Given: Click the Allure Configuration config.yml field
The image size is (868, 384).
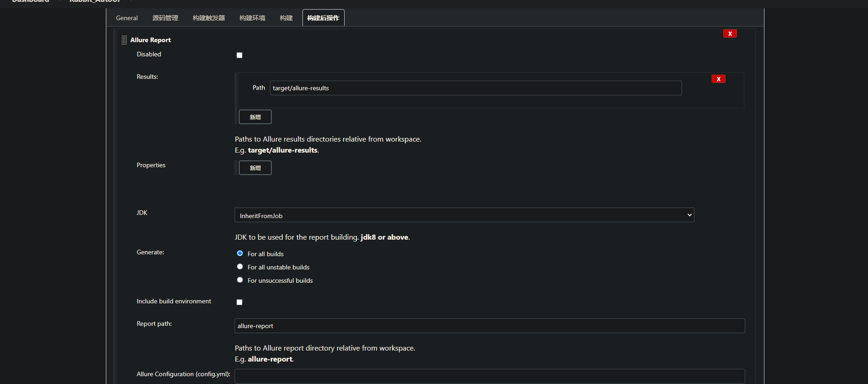Looking at the screenshot, I should pyautogui.click(x=489, y=376).
